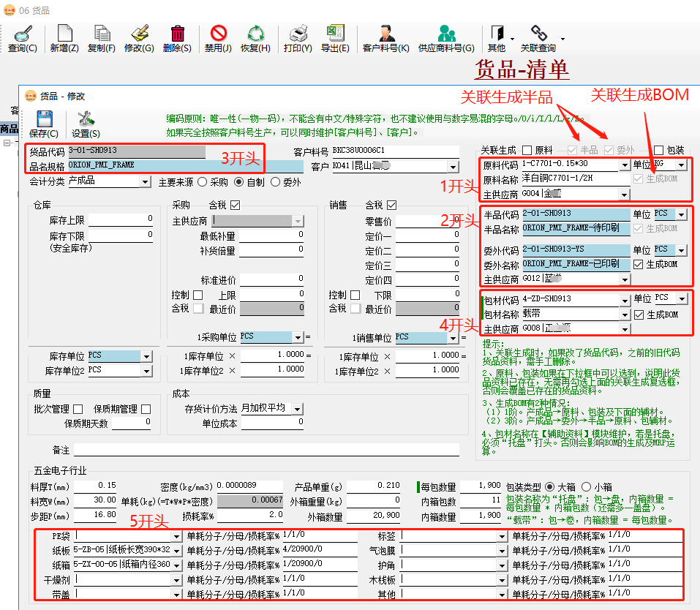Click the 备注 remarks field
This screenshot has height=610, width=700.
(266, 450)
